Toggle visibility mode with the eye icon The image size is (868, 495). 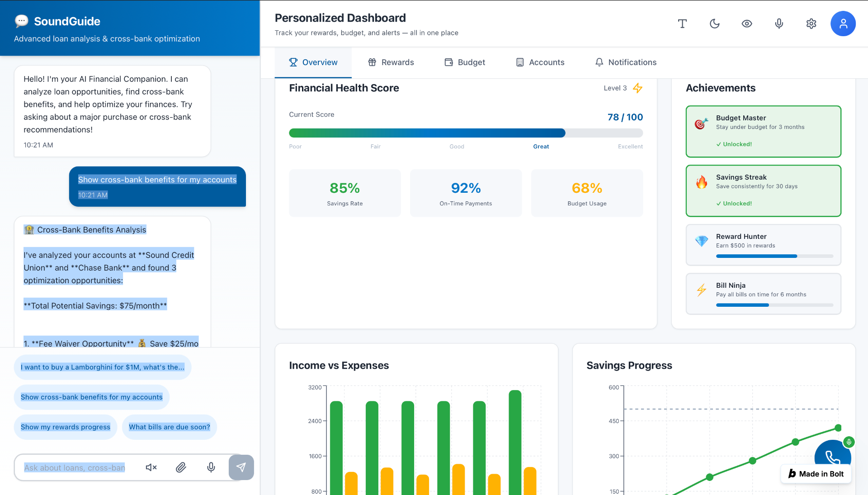(x=746, y=24)
